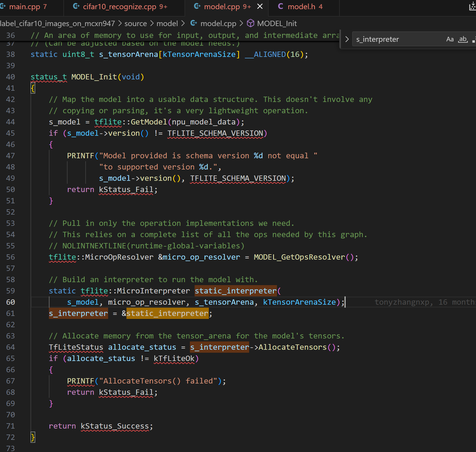Click highlighted s_interpreter on line 64
The height and width of the screenshot is (452, 476).
(x=220, y=347)
